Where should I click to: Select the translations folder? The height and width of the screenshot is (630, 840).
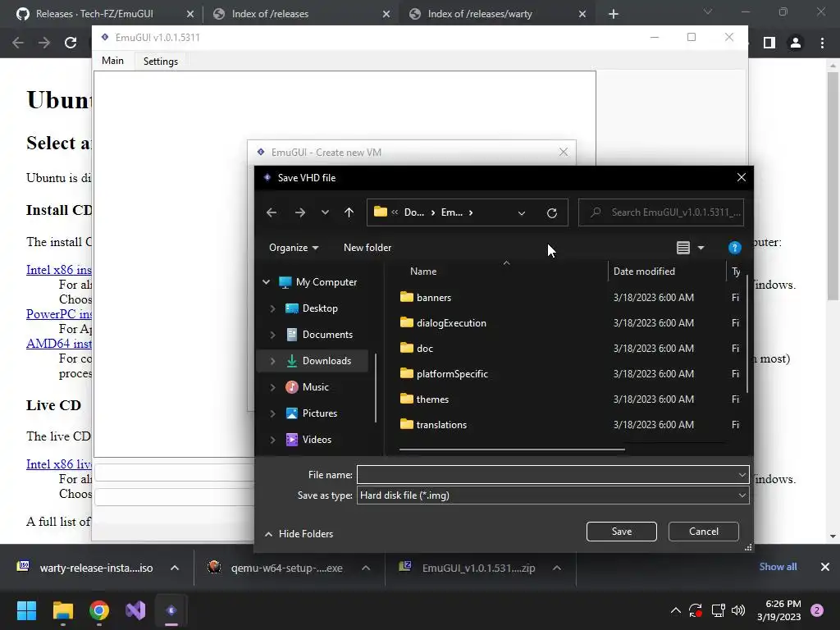pos(441,425)
